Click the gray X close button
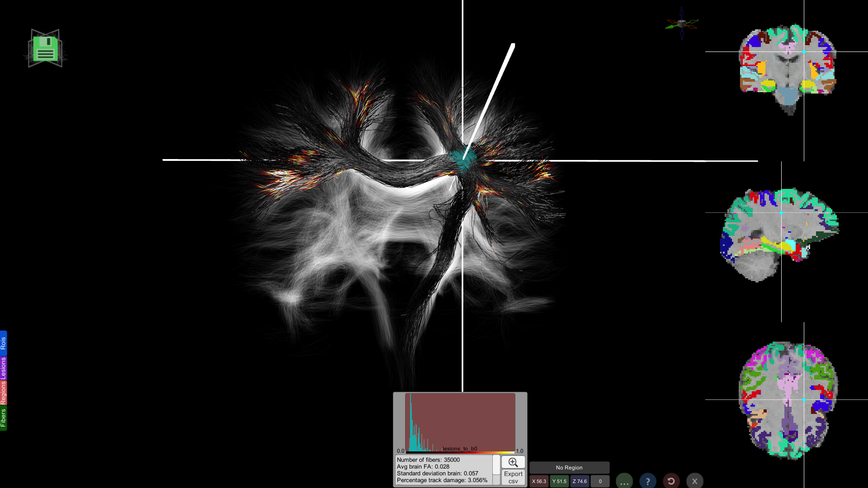The height and width of the screenshot is (488, 868). (x=695, y=481)
